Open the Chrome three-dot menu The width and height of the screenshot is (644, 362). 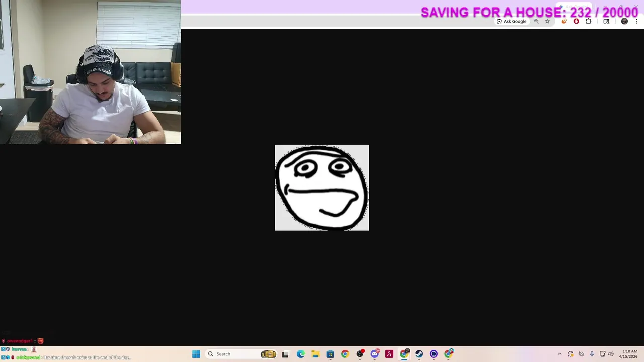pyautogui.click(x=636, y=21)
